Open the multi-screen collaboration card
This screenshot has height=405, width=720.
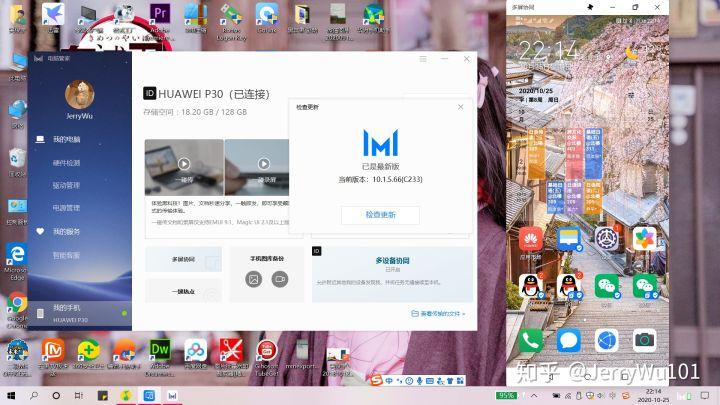184,259
